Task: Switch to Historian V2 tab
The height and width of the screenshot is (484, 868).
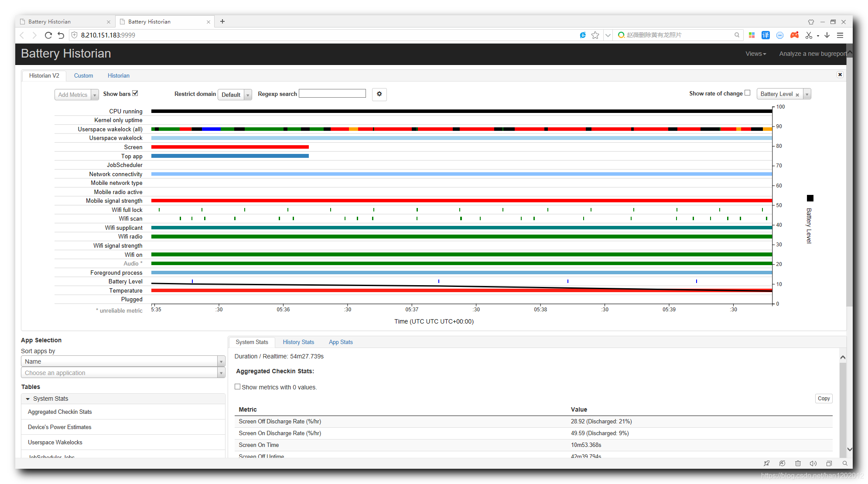Action: coord(44,75)
